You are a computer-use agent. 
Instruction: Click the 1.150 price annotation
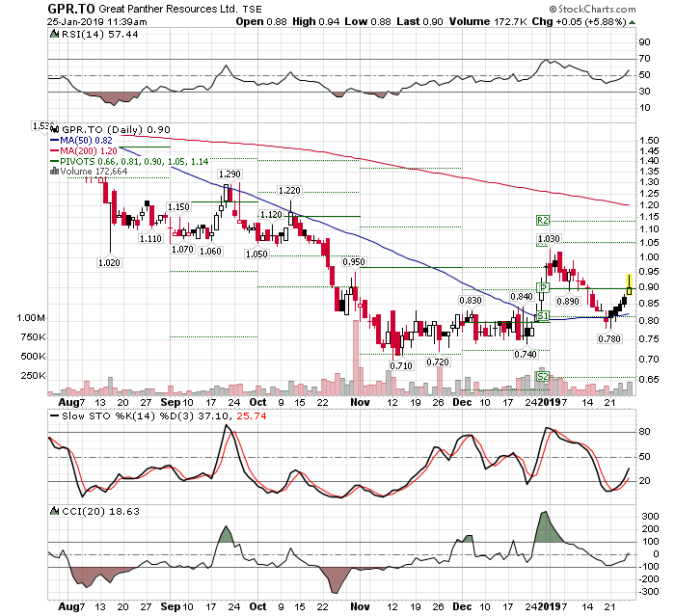click(x=178, y=207)
